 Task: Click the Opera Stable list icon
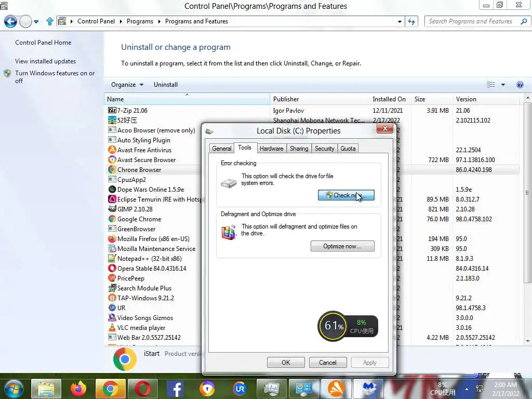112,268
